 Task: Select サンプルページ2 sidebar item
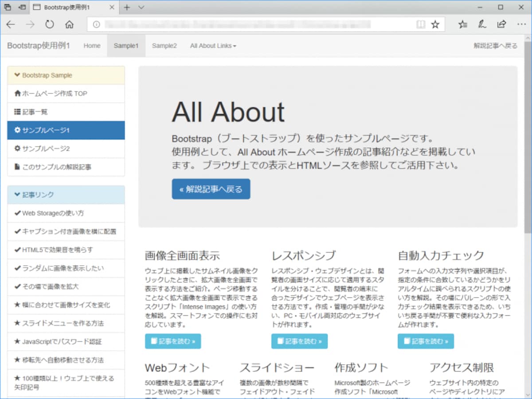(66, 149)
